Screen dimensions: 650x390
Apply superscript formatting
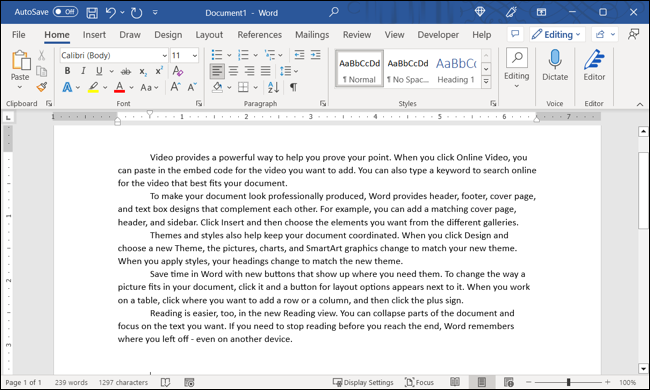(x=159, y=71)
